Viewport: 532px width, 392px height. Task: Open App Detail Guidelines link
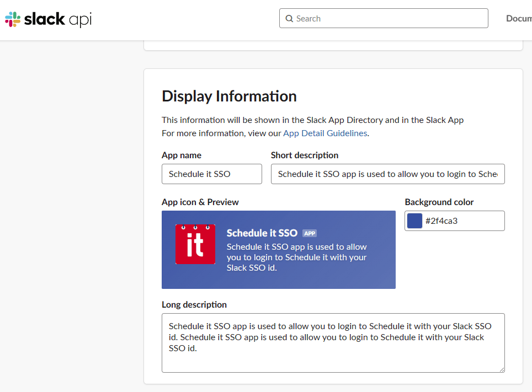(325, 133)
